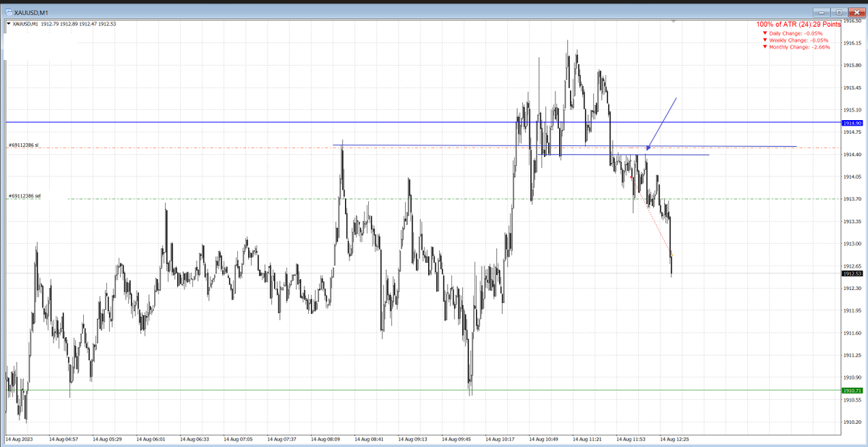Click the red down arrow beside Weekly Change

click(x=766, y=40)
